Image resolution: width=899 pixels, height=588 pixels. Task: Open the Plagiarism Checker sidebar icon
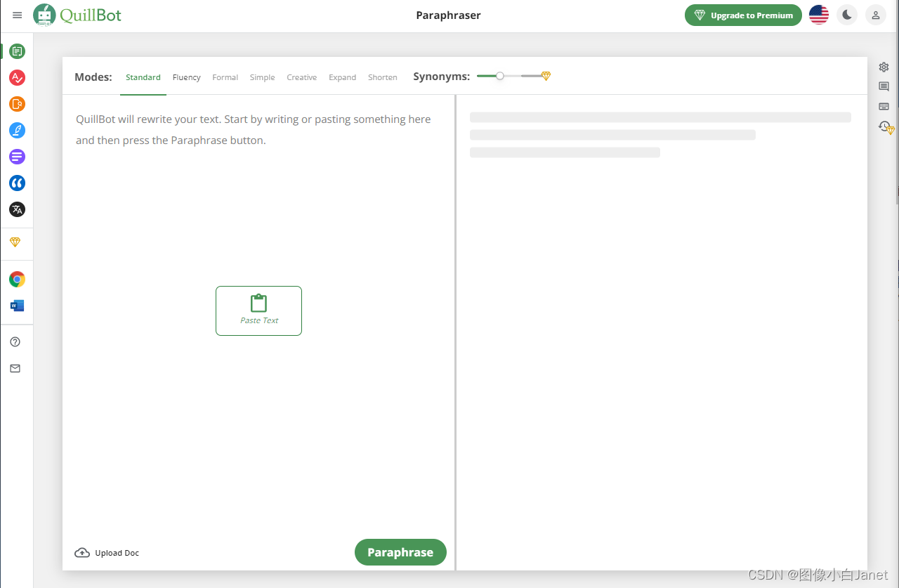(18, 104)
